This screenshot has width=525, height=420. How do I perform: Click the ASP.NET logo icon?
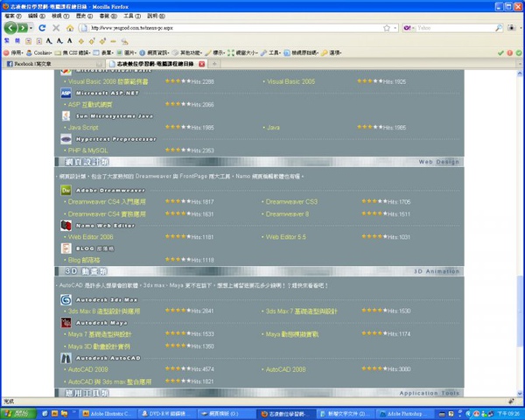click(x=66, y=93)
